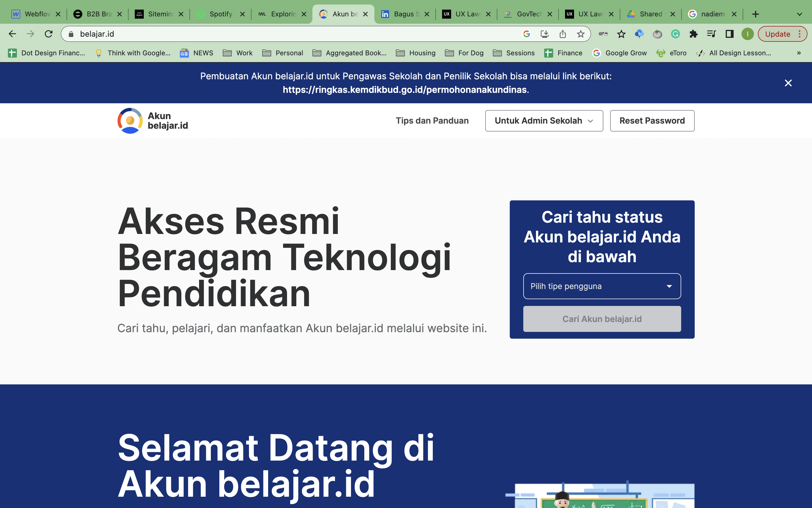
Task: Show more bookmarks overflow chevron
Action: click(x=799, y=53)
